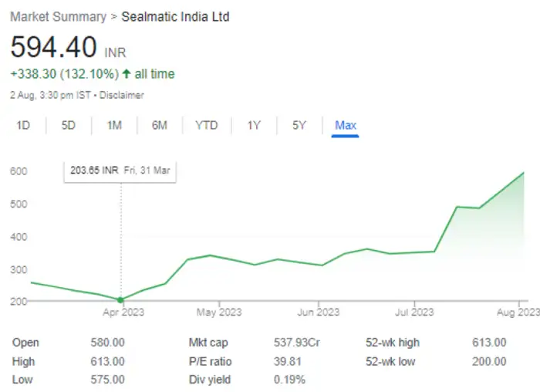Switch to the 5Y range tab

(299, 125)
